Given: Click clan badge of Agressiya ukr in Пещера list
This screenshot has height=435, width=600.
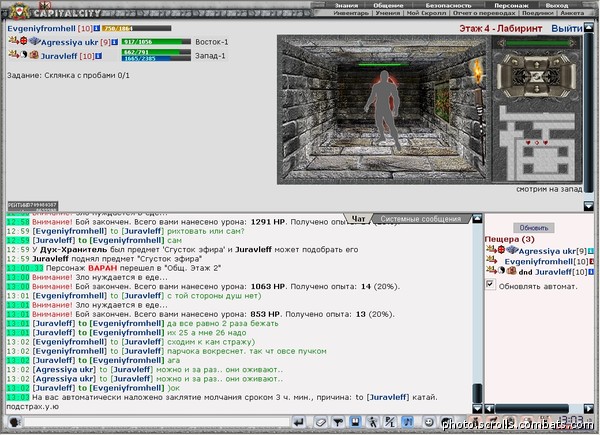Looking at the screenshot, I should tap(512, 250).
